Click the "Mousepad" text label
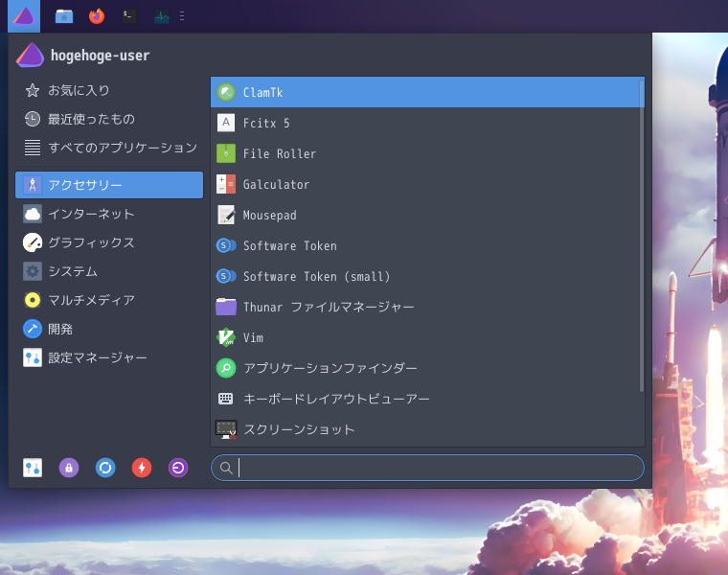728x575 pixels. click(x=270, y=215)
